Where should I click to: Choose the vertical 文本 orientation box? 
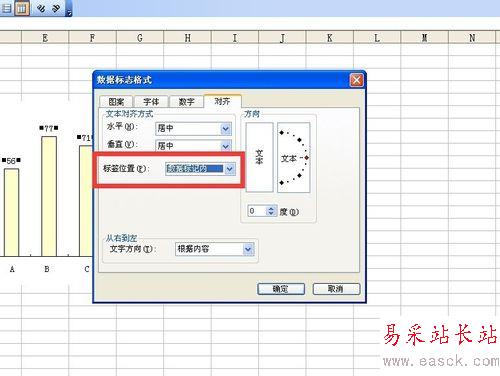tap(259, 157)
